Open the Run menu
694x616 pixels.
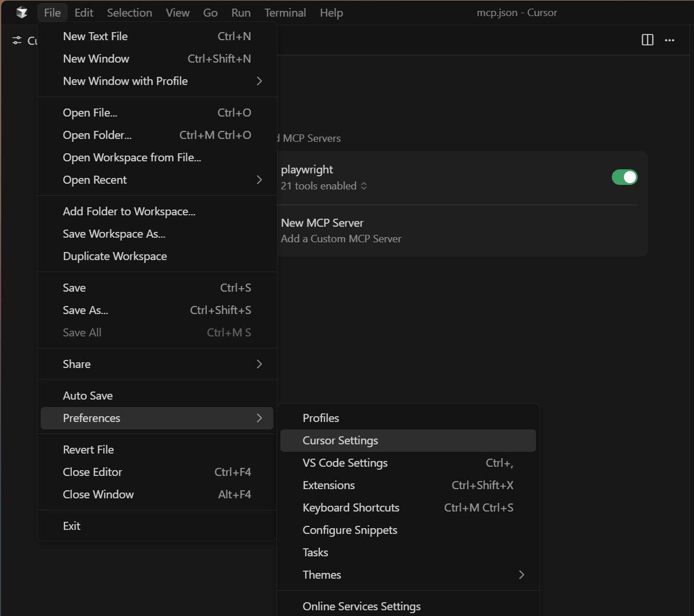241,13
